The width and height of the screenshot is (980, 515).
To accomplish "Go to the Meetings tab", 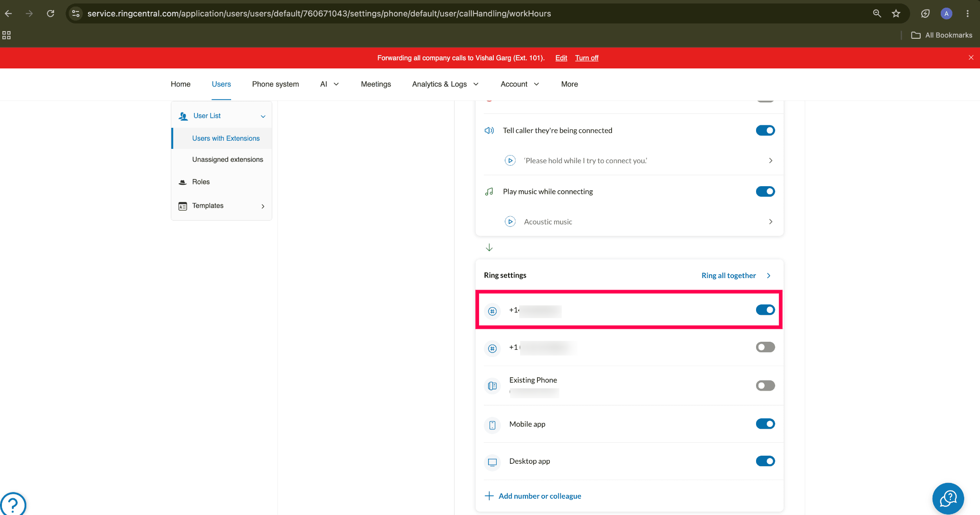I will coord(376,84).
